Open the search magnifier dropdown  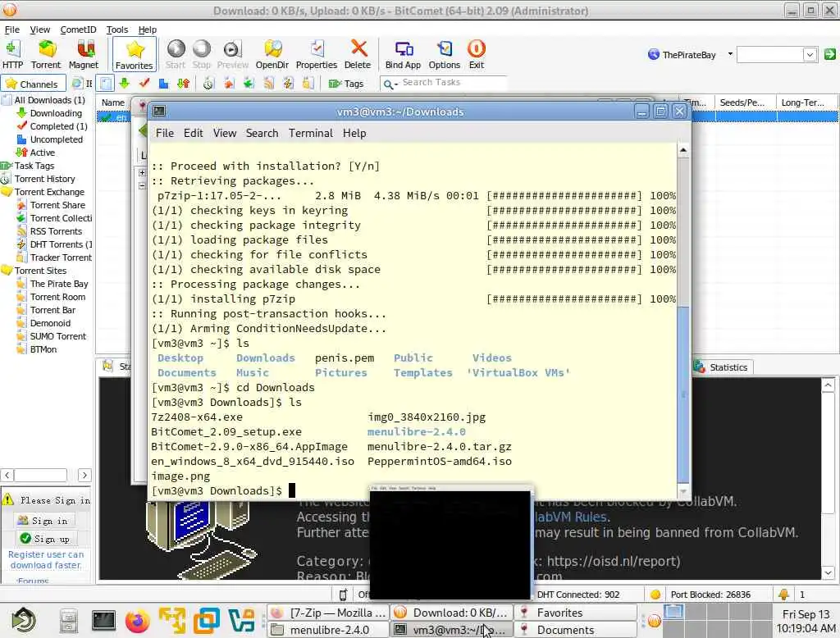pos(390,84)
